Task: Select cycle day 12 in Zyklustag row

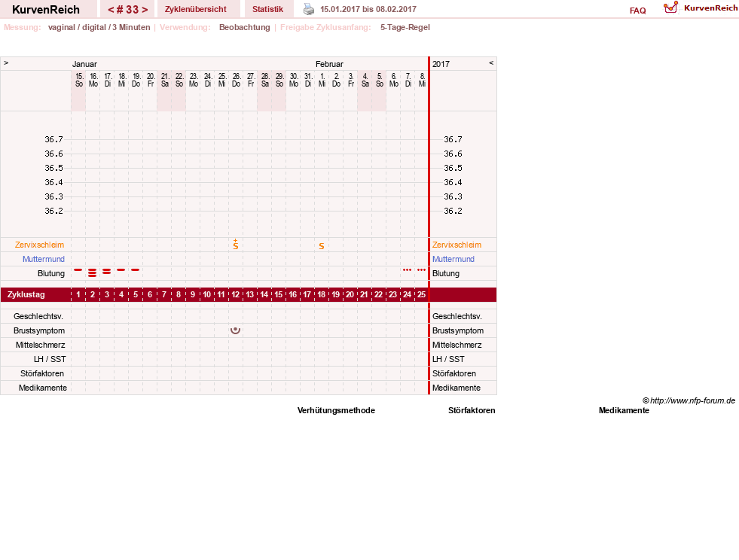Action: (x=235, y=295)
